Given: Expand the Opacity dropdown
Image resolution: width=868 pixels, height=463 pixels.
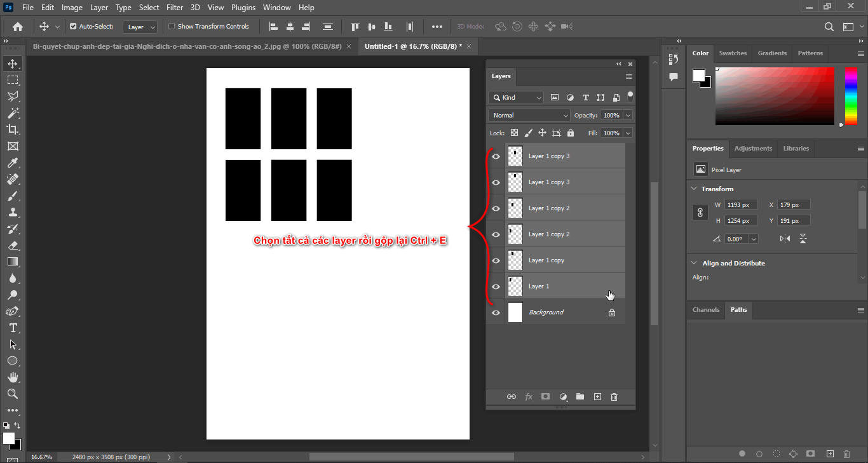Looking at the screenshot, I should click(x=628, y=115).
